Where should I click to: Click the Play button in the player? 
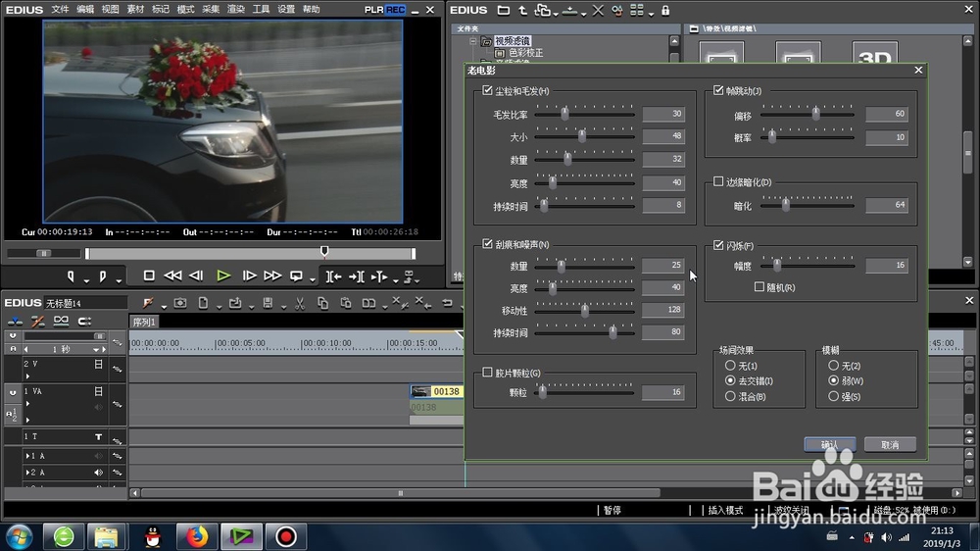[223, 275]
